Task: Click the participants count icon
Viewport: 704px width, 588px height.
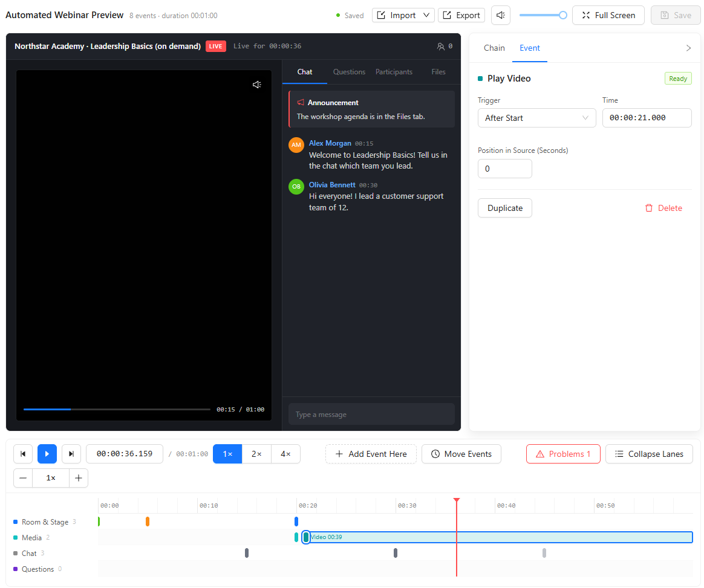Action: click(x=441, y=46)
